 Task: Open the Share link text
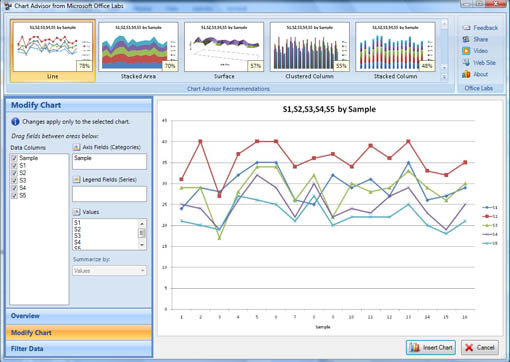(x=481, y=39)
